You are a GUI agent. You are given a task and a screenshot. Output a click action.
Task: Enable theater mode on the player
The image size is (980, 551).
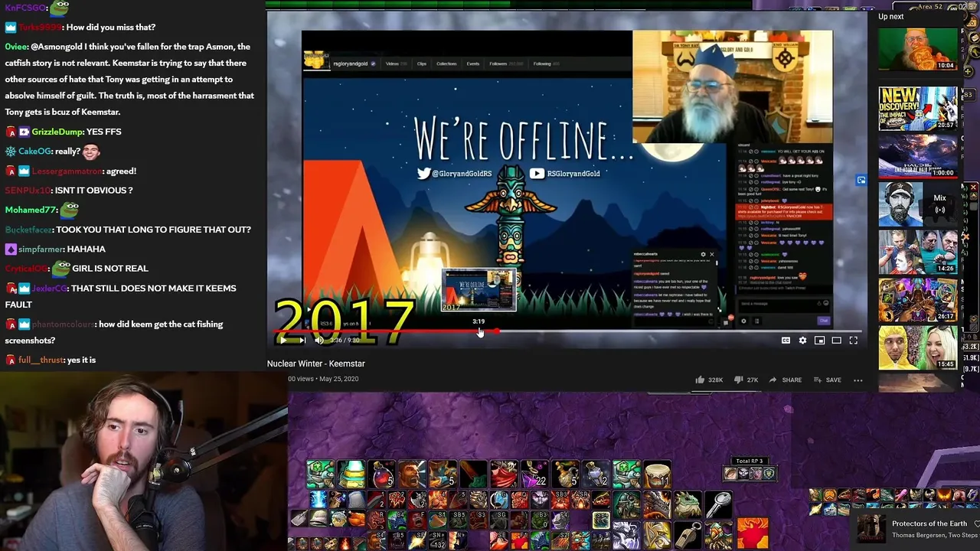pyautogui.click(x=836, y=340)
